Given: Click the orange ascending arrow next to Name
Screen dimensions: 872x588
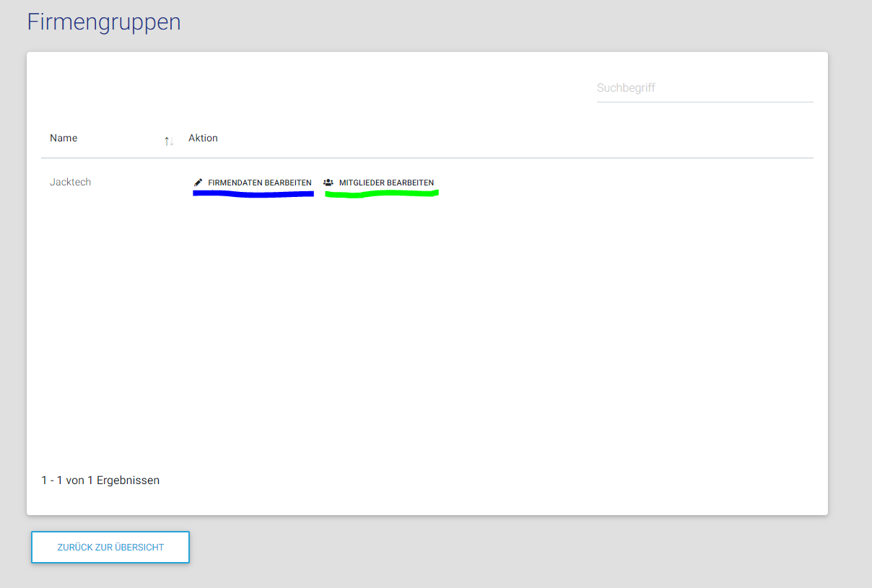Looking at the screenshot, I should 166,141.
